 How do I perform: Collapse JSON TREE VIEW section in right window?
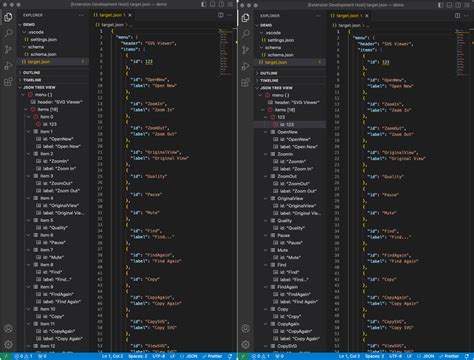coord(290,88)
